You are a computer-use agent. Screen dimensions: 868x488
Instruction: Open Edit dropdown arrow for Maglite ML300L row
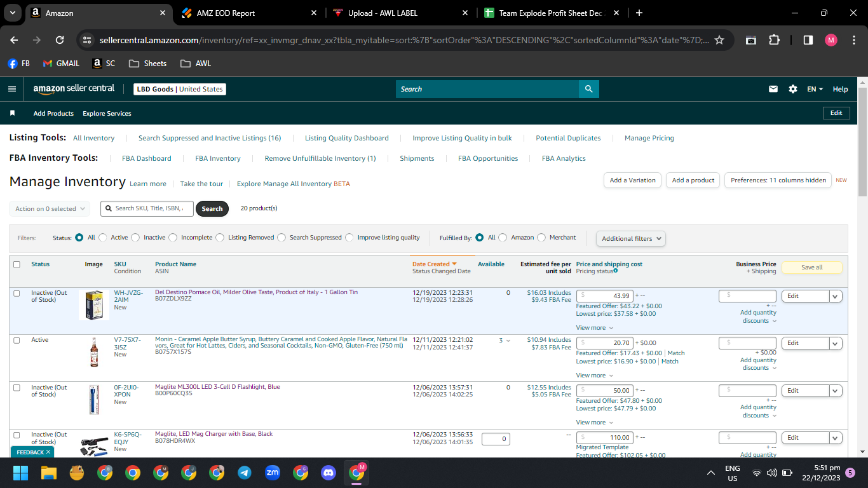[x=836, y=391]
